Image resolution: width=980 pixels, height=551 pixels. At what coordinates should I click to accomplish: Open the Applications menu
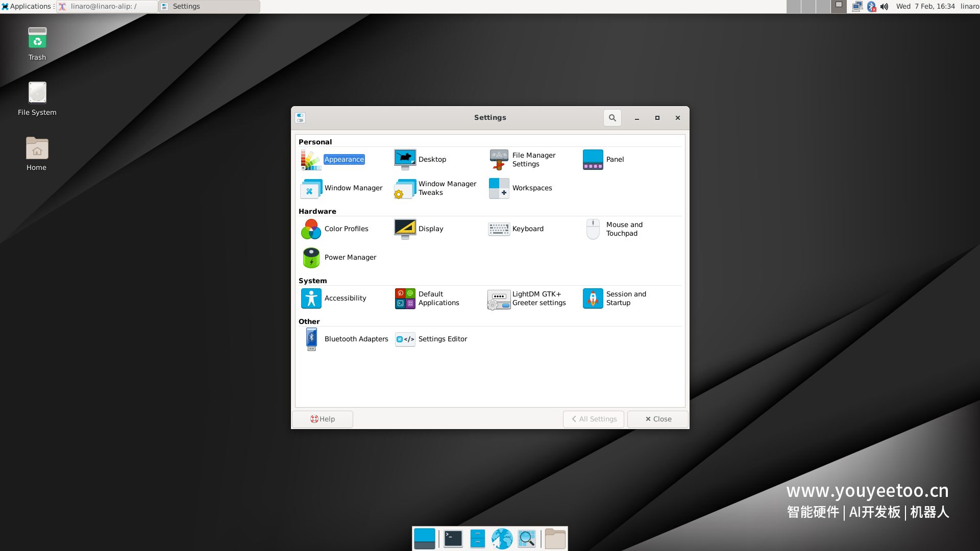point(27,7)
